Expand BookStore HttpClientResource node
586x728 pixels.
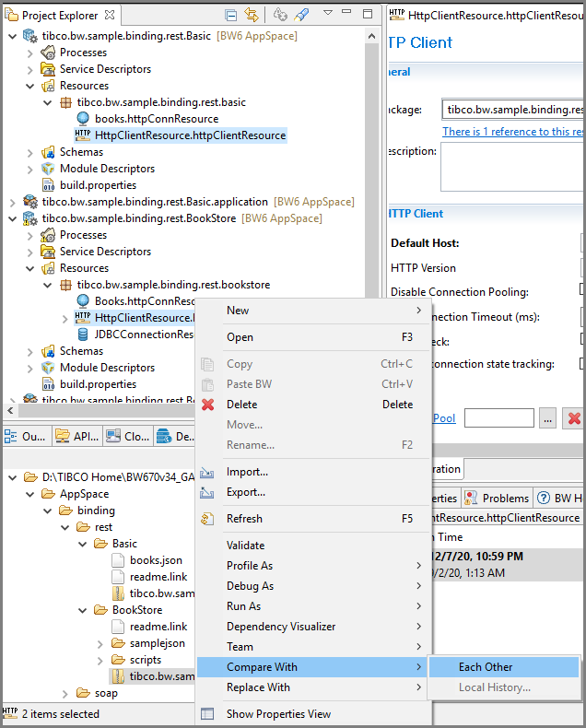65,319
